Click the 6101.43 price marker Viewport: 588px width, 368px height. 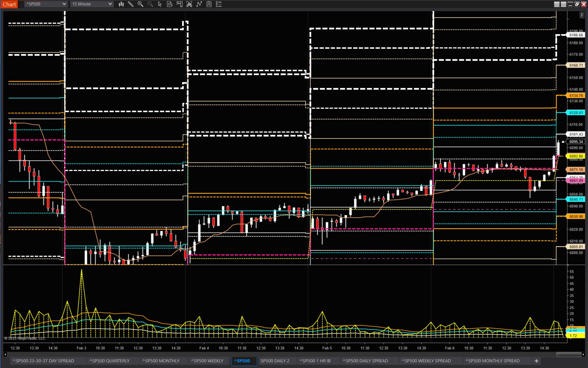click(x=576, y=134)
